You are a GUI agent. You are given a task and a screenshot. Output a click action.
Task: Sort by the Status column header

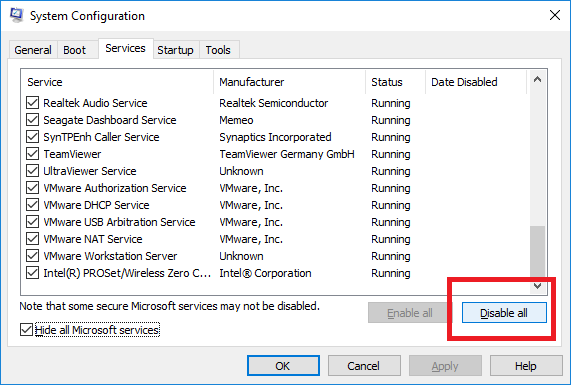click(x=395, y=82)
